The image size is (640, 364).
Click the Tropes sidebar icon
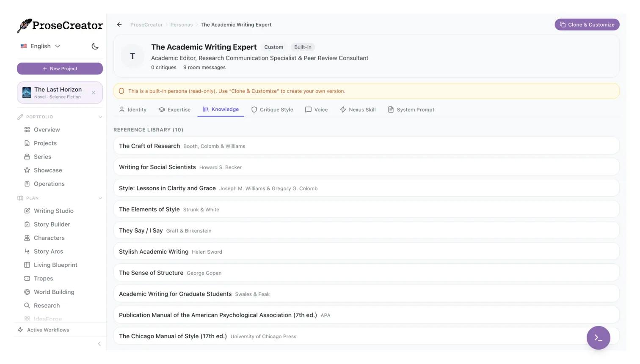[27, 278]
